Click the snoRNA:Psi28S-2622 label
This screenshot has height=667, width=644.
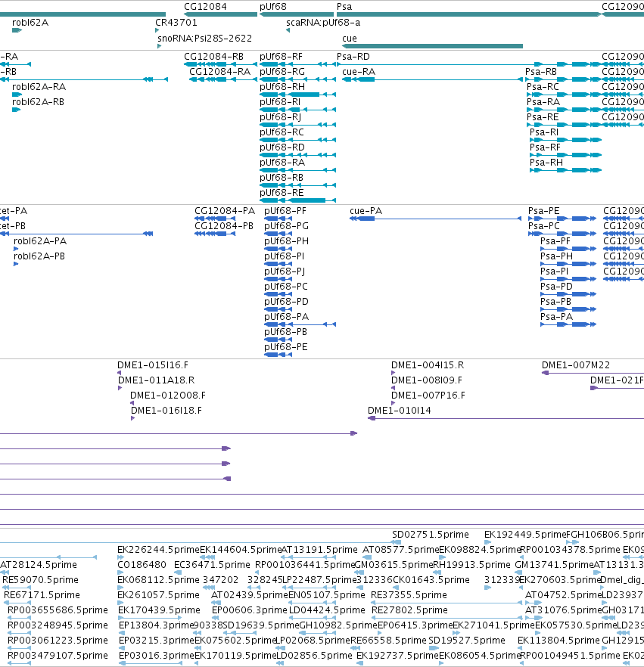[205, 39]
